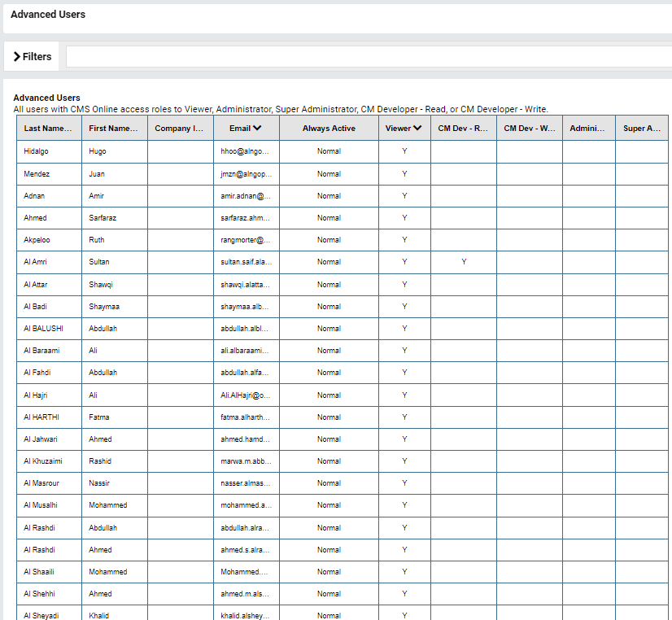This screenshot has height=620, width=672.
Task: Select email ahmed.hamd...
Action: pos(245,439)
